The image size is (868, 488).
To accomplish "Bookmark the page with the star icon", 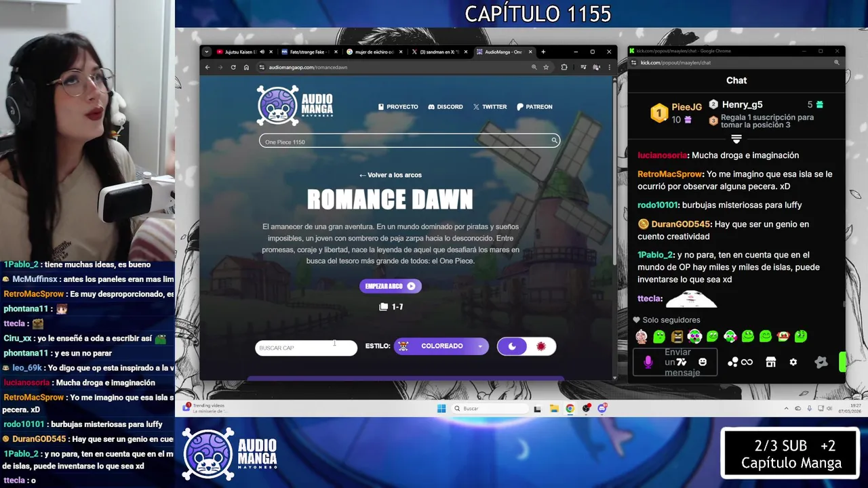I will [546, 67].
